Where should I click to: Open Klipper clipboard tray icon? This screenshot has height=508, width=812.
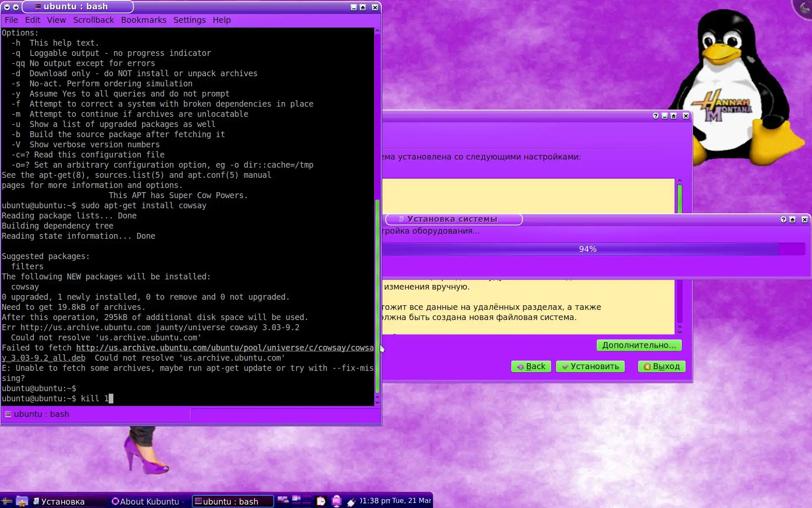pyautogui.click(x=321, y=501)
